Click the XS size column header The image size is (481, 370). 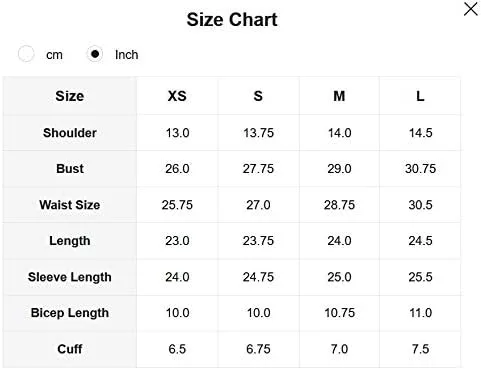[177, 96]
